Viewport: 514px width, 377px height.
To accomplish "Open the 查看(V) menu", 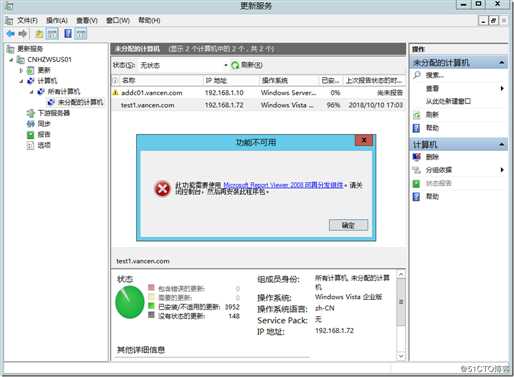I will pos(87,21).
